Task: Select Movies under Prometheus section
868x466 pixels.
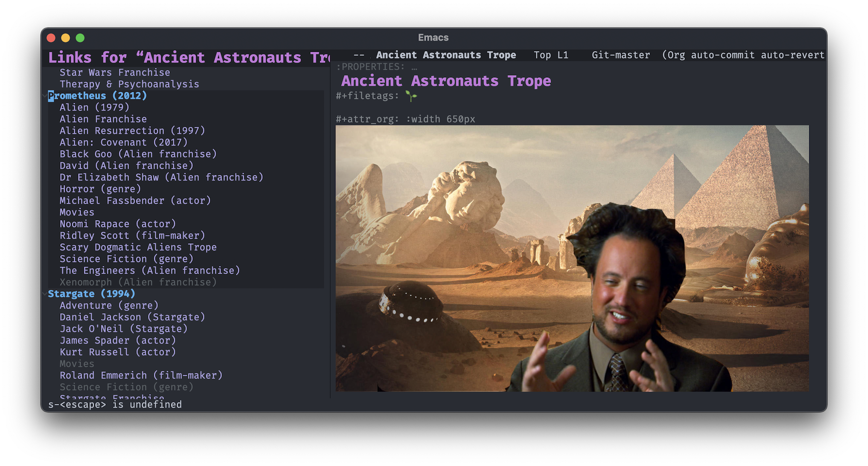Action: (77, 212)
